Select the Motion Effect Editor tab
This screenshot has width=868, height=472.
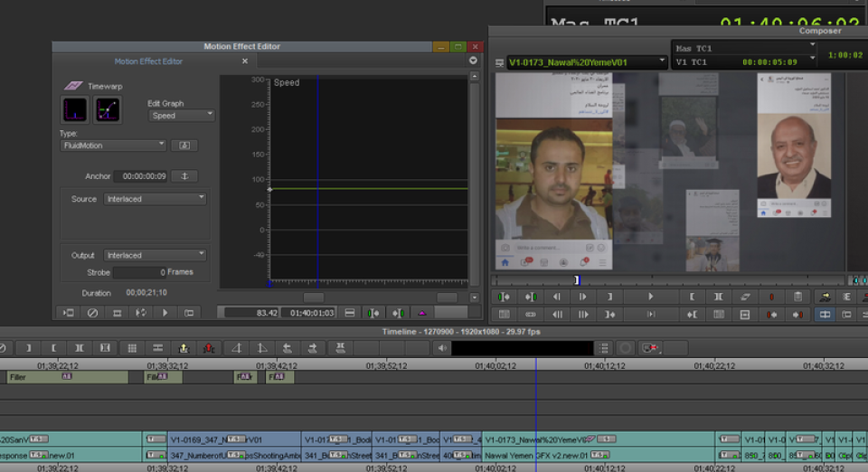(x=148, y=61)
